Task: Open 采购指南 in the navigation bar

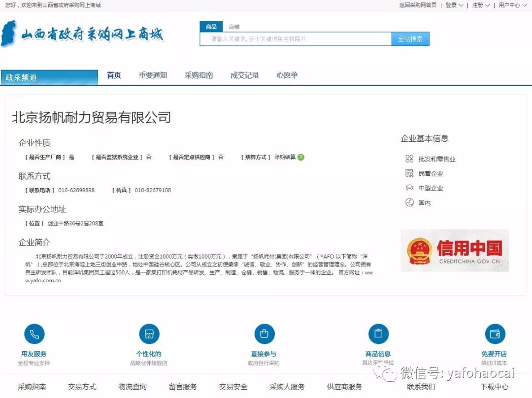Action: 199,75
